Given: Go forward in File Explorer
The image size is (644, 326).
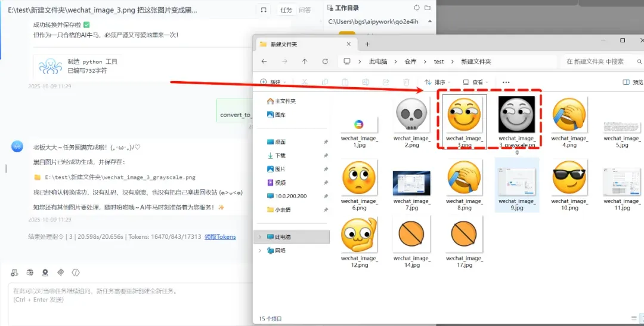Looking at the screenshot, I should point(284,61).
